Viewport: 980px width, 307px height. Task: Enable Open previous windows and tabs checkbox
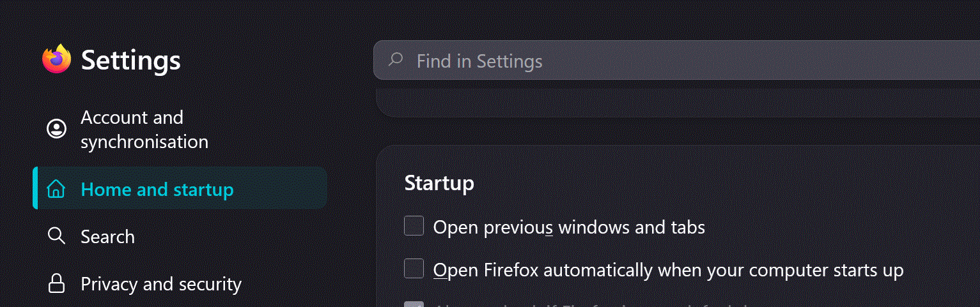click(414, 226)
